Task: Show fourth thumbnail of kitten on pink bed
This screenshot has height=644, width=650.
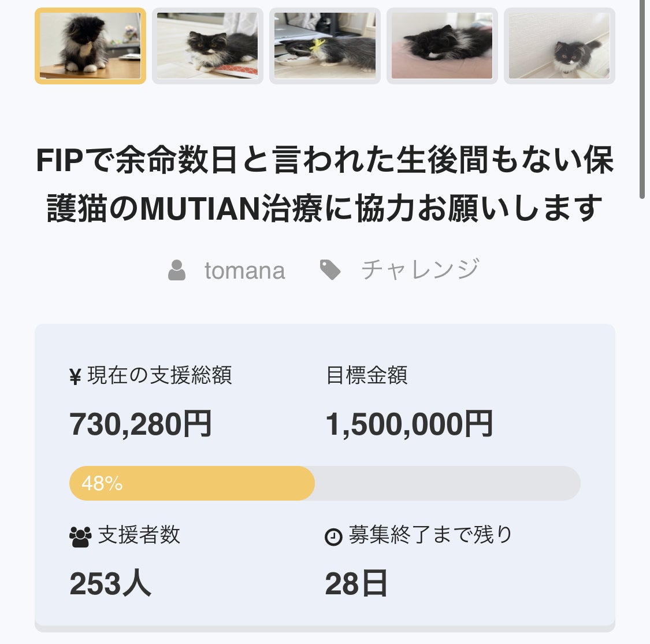Action: coord(443,46)
